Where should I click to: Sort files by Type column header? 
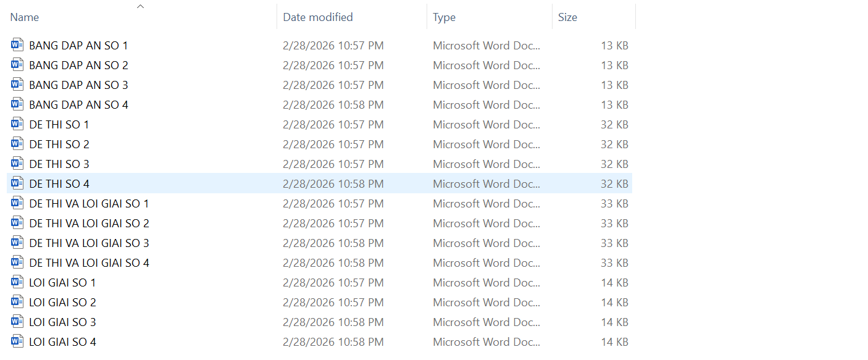click(444, 17)
